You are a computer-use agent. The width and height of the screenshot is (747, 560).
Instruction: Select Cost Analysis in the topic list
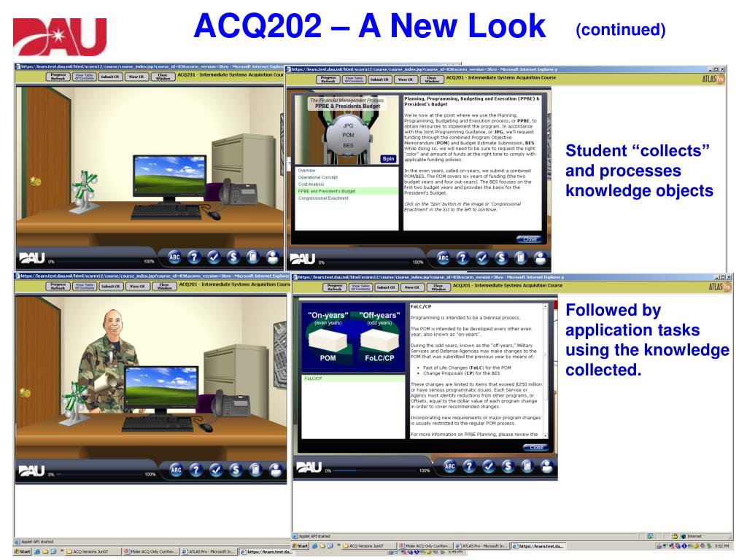[x=347, y=184]
